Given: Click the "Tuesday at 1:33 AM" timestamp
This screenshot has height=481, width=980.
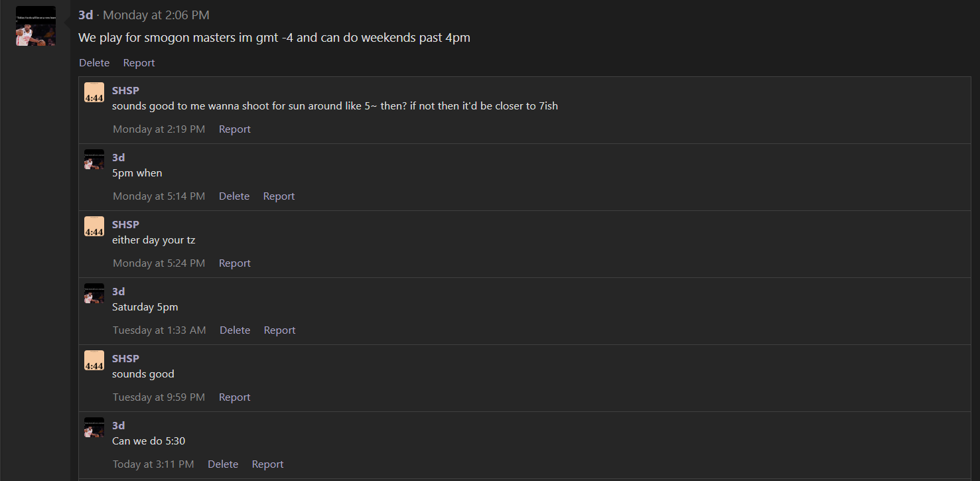Looking at the screenshot, I should 159,330.
